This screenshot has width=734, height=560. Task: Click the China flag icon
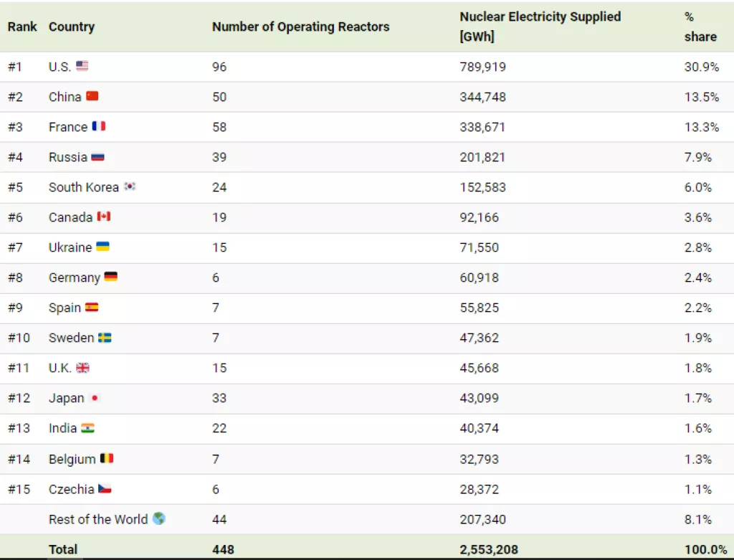pyautogui.click(x=92, y=96)
